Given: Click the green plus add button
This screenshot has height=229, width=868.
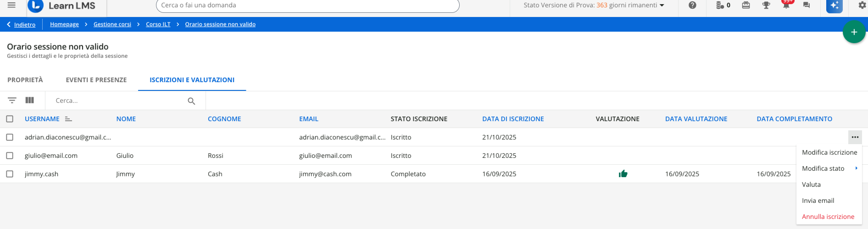Looking at the screenshot, I should [x=854, y=32].
